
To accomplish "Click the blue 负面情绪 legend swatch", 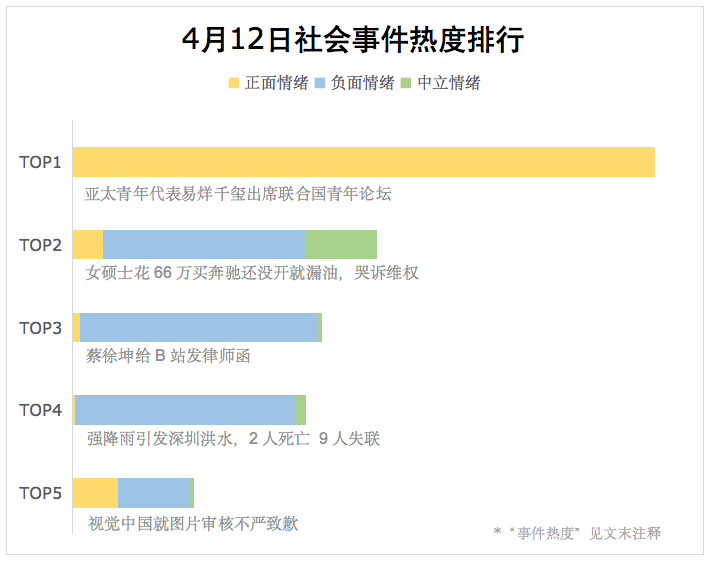I will tap(320, 83).
